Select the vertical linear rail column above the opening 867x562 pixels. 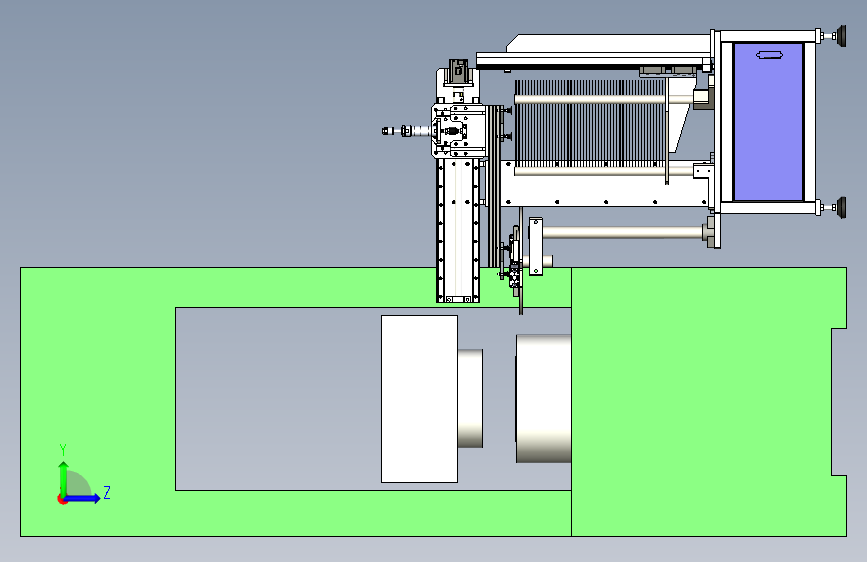[458, 230]
